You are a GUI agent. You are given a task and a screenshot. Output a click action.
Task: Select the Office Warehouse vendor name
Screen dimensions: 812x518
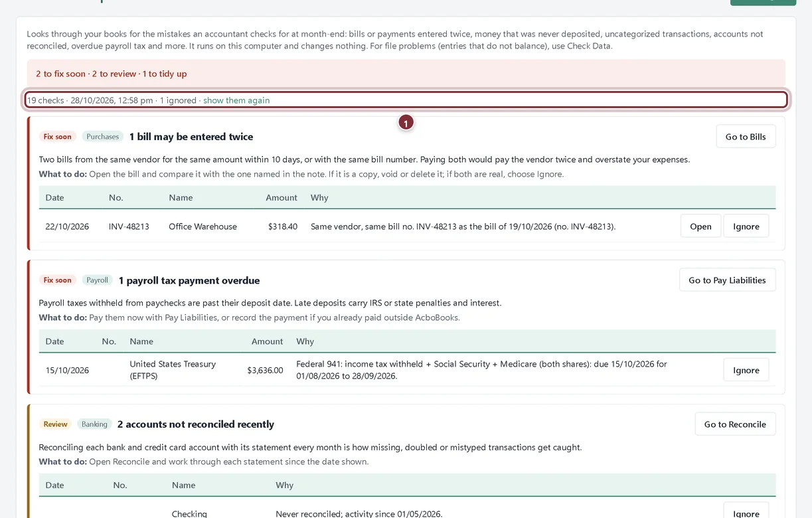[203, 226]
